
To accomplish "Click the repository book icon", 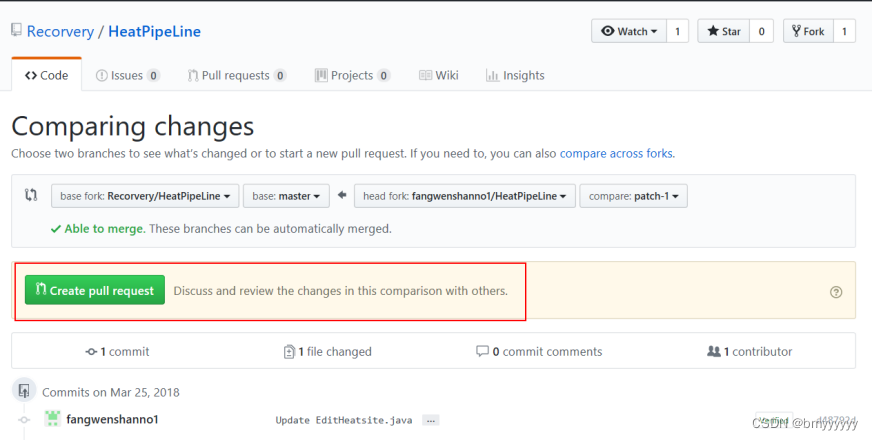I will pyautogui.click(x=16, y=30).
